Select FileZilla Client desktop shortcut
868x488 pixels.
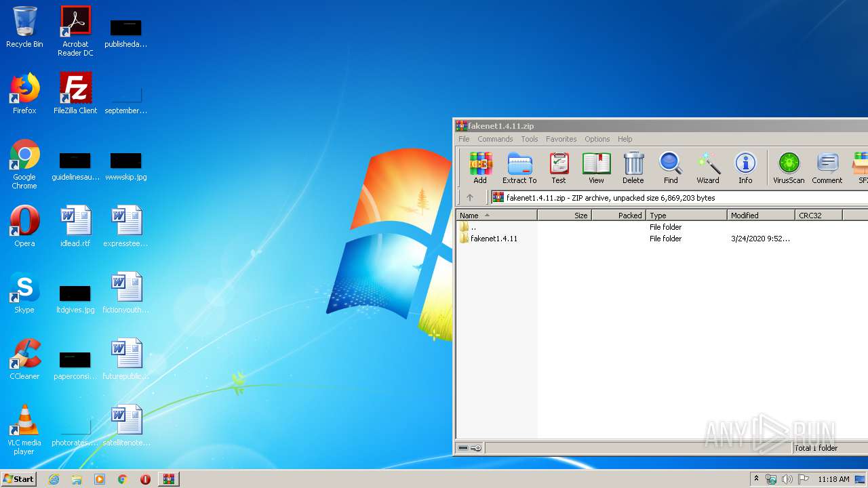pos(75,94)
